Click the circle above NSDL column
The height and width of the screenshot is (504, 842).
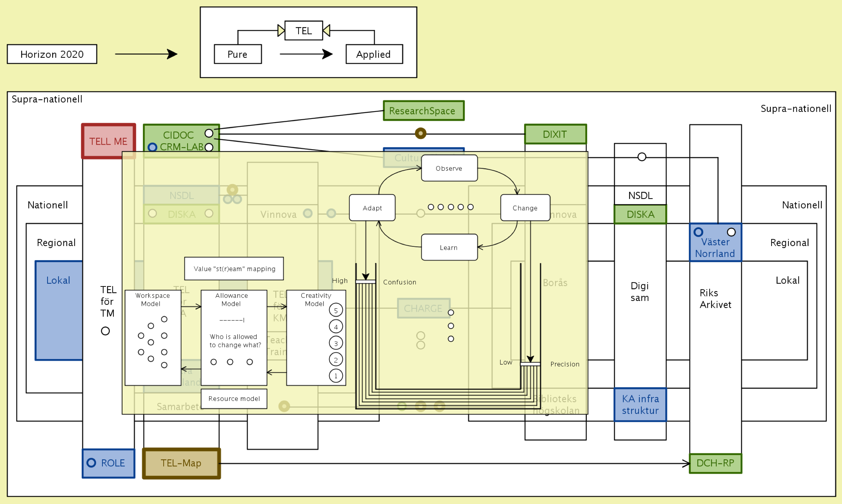tap(642, 157)
